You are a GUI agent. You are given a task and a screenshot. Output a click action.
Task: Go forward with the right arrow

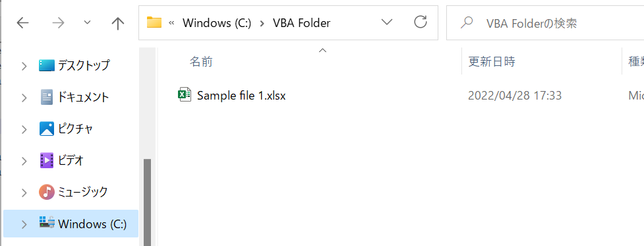pos(58,23)
